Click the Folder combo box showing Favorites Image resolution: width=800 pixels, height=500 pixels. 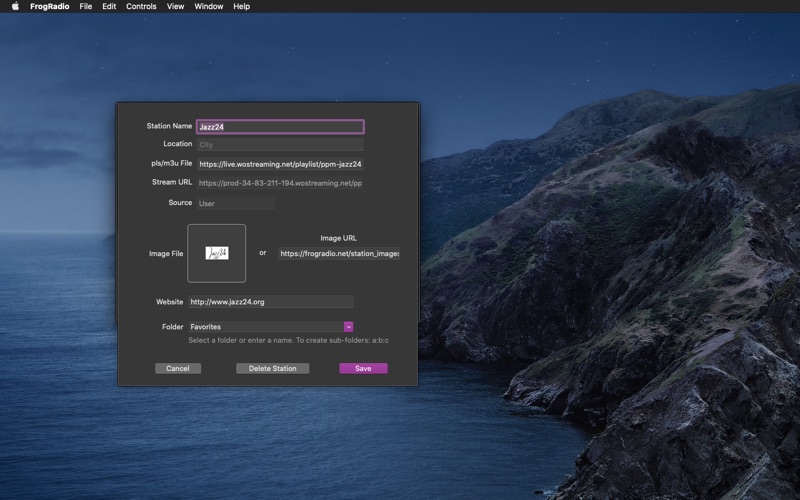coord(271,327)
